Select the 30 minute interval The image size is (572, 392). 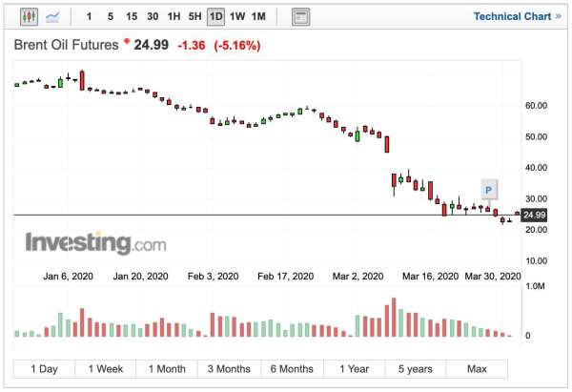(153, 16)
